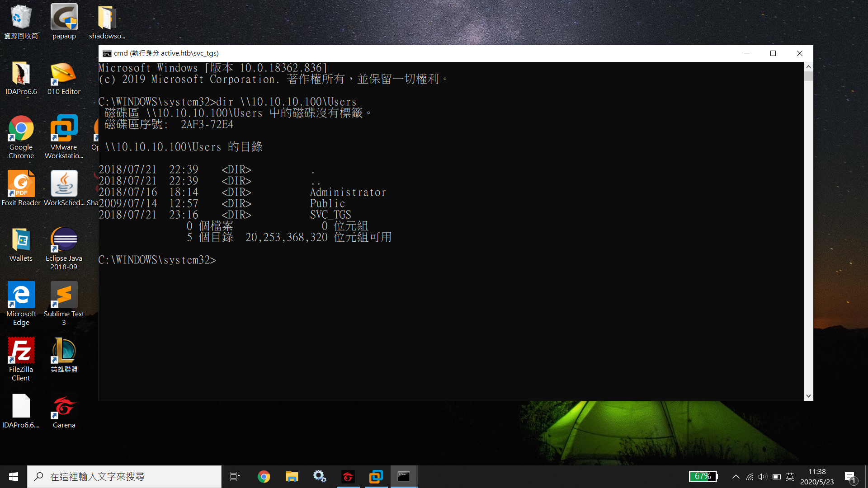Open VMware Workstation desktop shortcut

click(64, 136)
